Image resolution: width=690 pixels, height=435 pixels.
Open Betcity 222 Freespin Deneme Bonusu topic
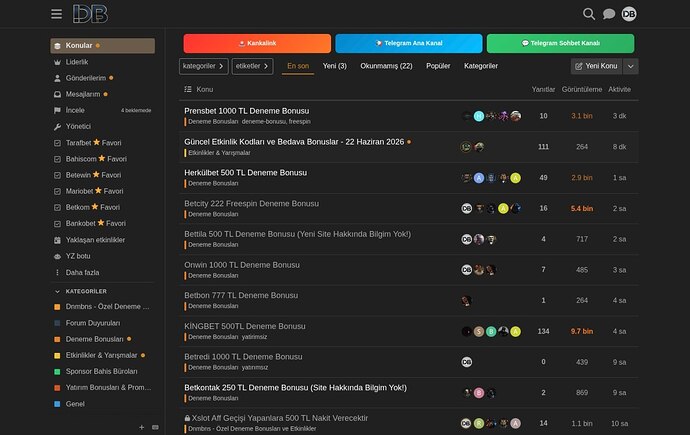click(x=251, y=204)
